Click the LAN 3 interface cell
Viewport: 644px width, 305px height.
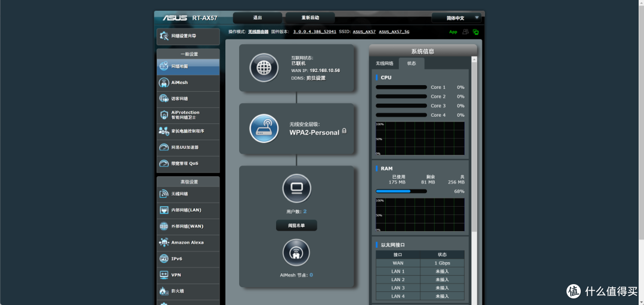click(x=398, y=288)
